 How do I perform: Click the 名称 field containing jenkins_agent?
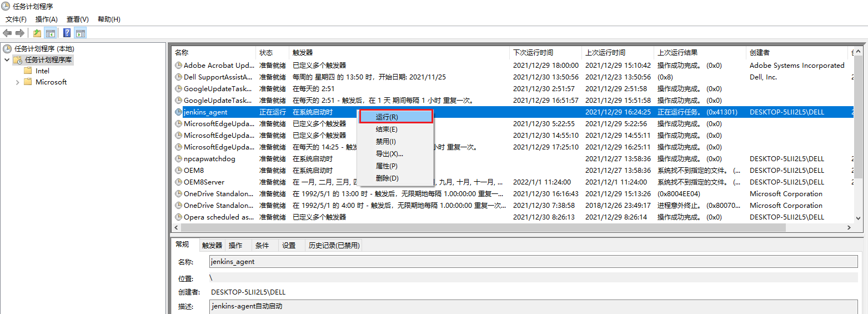point(533,262)
